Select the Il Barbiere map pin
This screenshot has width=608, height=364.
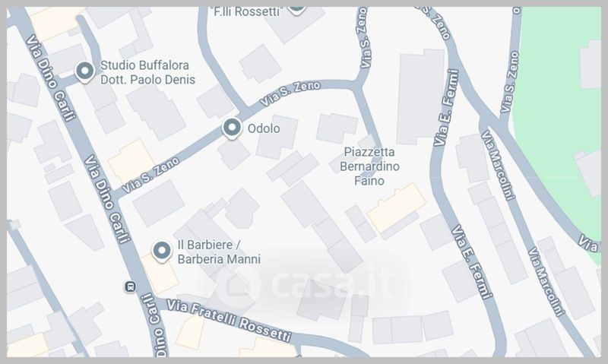(162, 252)
